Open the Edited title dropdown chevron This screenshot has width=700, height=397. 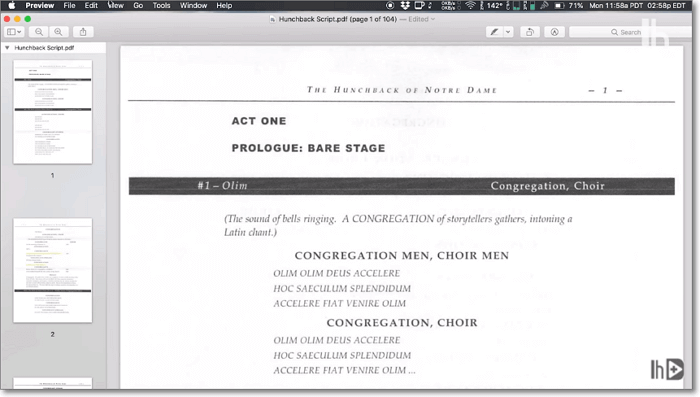click(433, 19)
